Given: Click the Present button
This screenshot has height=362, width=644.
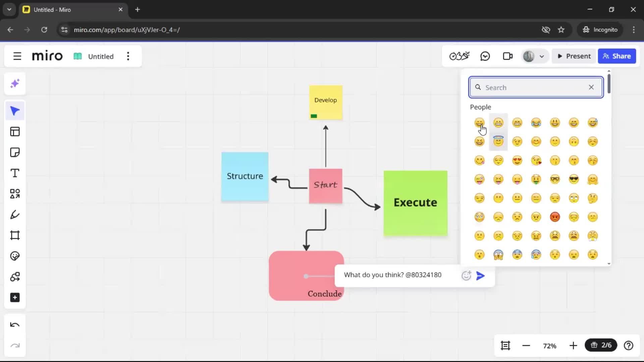Looking at the screenshot, I should 574,56.
